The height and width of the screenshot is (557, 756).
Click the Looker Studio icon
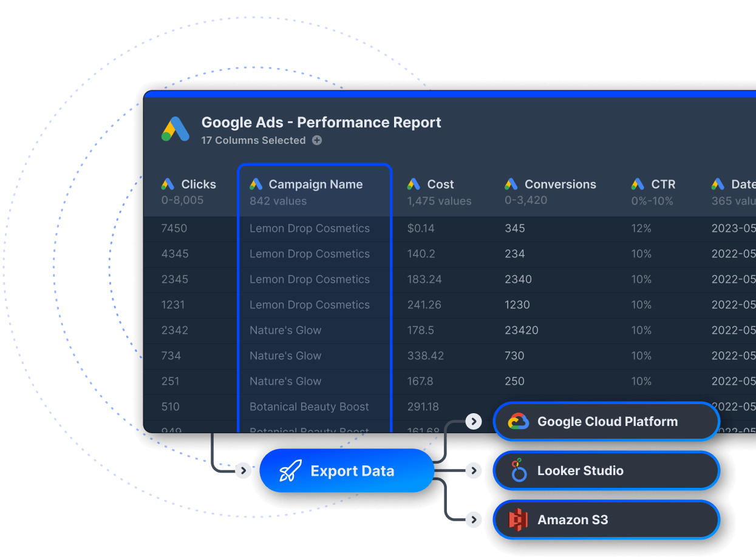click(x=517, y=470)
